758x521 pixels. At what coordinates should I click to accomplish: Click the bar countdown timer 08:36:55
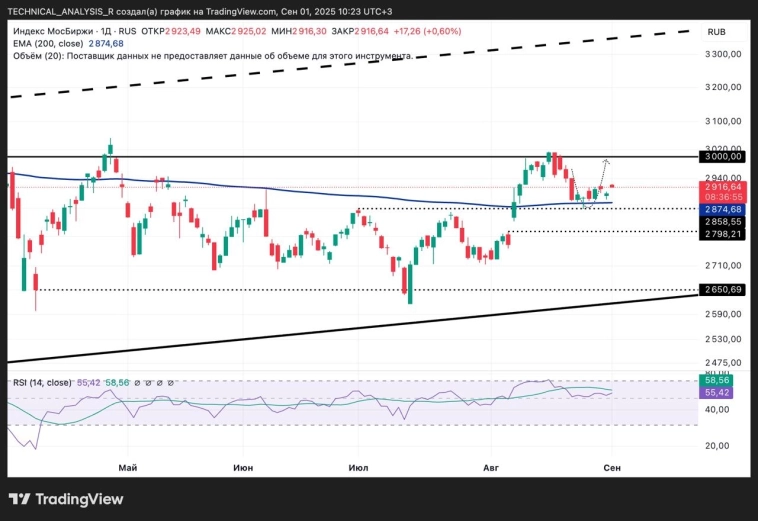723,197
